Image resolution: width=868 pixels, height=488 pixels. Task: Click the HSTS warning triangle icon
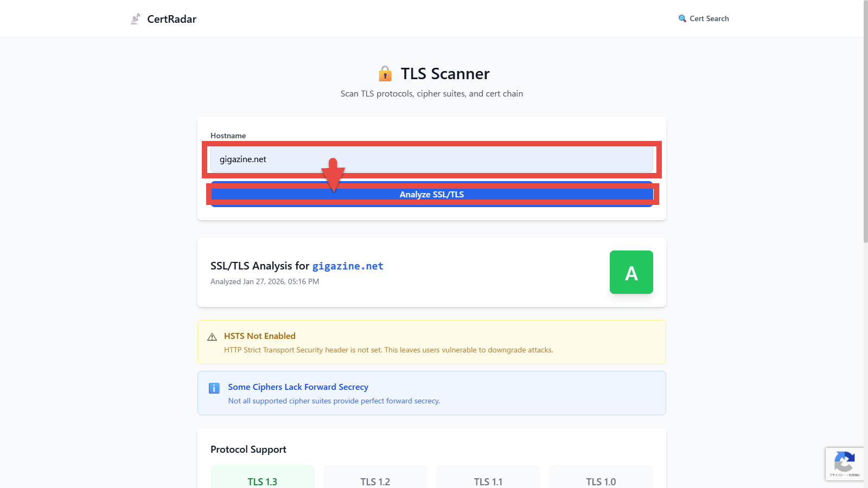pos(212,337)
